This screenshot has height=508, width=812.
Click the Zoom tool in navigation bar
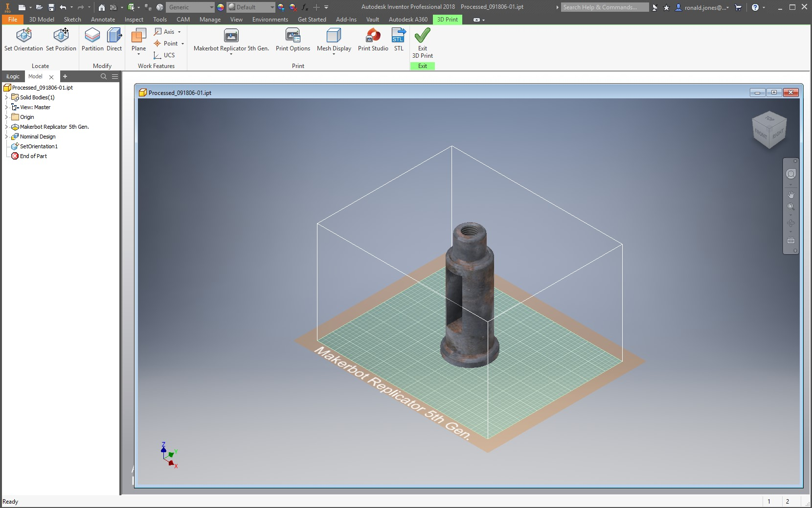tap(791, 207)
